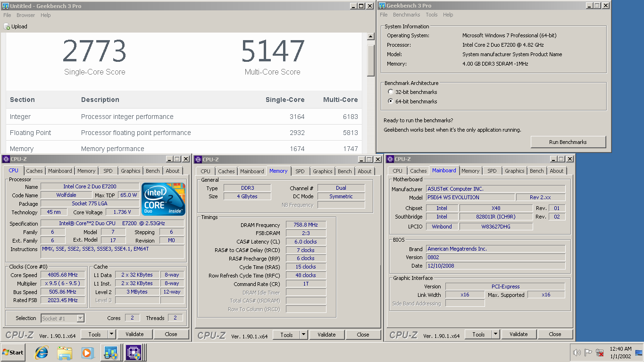Image resolution: width=644 pixels, height=362 pixels.
Task: Click the DRAM Frequency 758.8 MHz field
Action: (306, 225)
